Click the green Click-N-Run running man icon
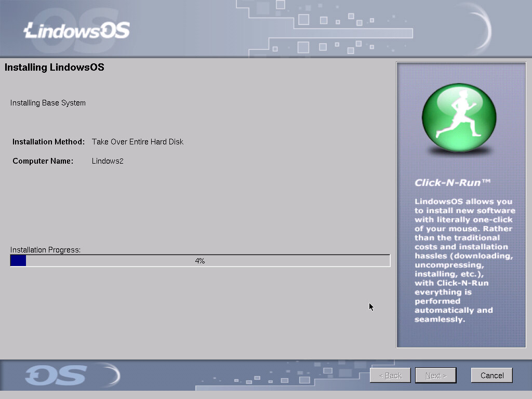 point(459,118)
